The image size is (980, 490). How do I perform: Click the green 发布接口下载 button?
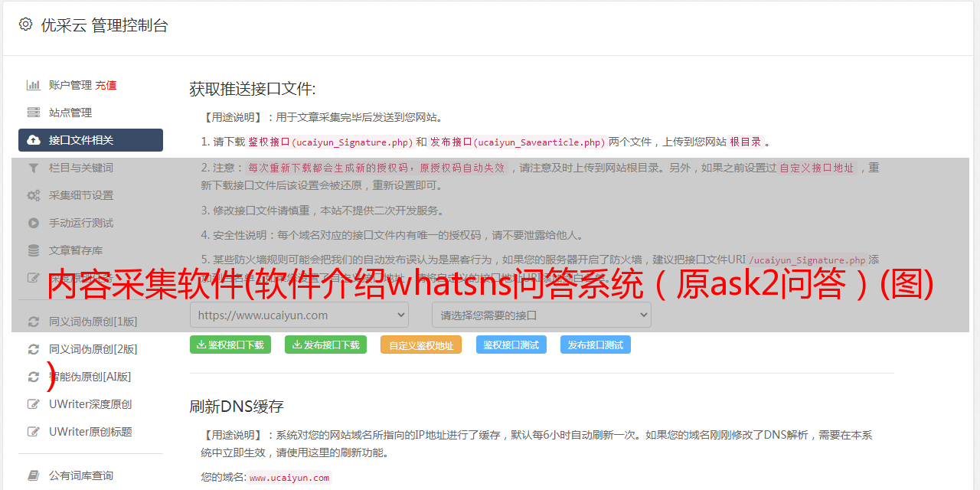coord(325,345)
